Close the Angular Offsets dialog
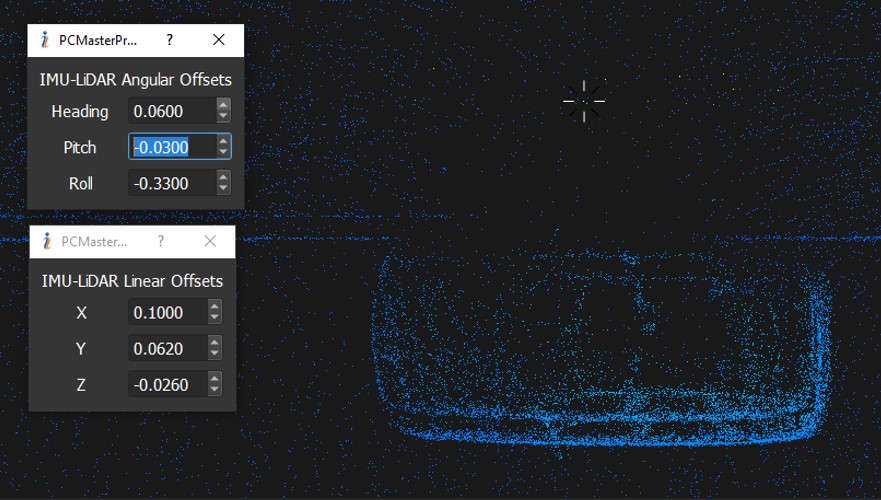The width and height of the screenshot is (881, 500). coord(219,40)
